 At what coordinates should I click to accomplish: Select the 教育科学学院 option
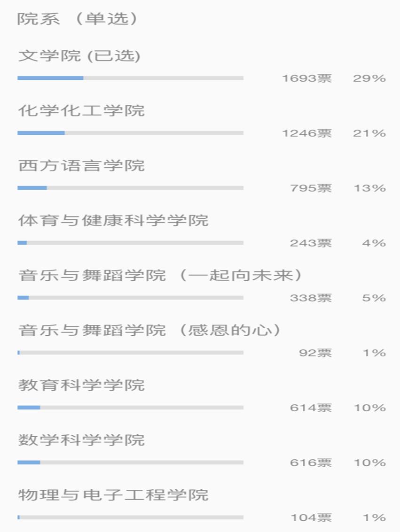tap(81, 385)
